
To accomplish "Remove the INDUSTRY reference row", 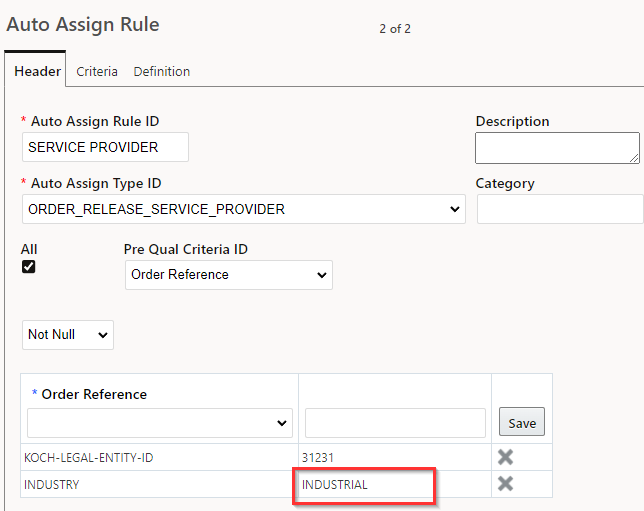I will click(x=505, y=483).
